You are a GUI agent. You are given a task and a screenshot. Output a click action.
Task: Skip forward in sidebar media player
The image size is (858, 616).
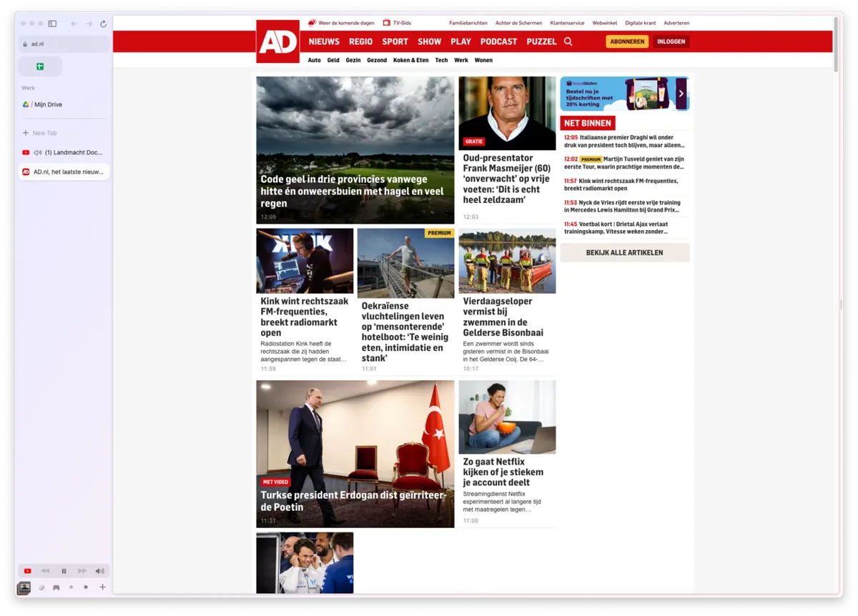click(x=82, y=571)
